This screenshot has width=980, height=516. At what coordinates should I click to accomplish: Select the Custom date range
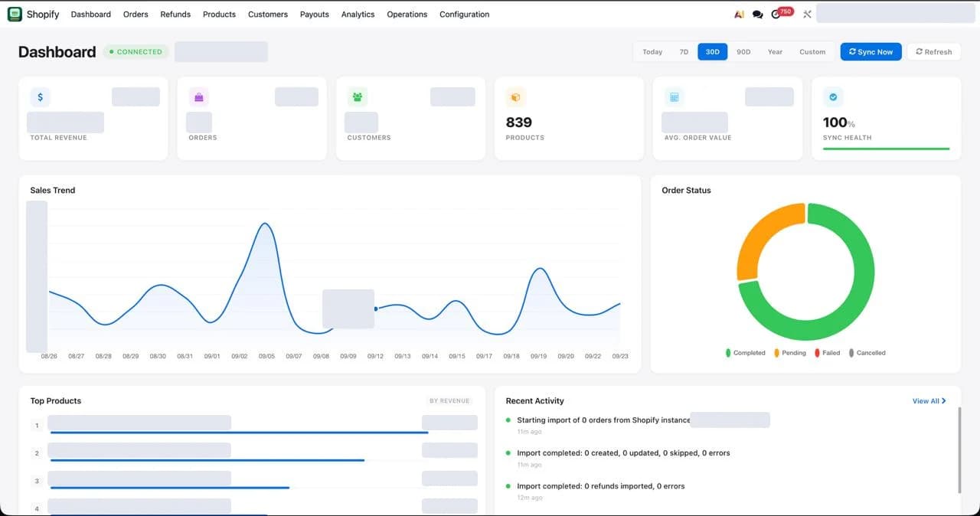pos(812,52)
